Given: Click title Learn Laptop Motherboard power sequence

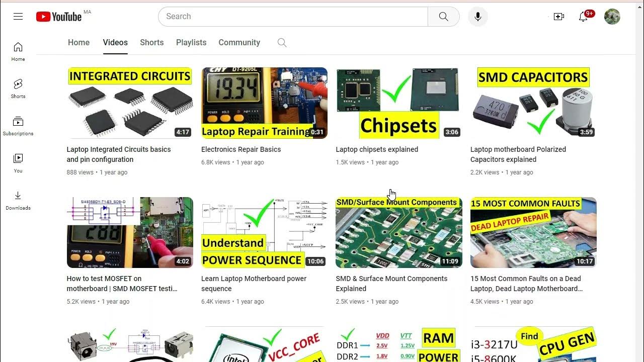Looking at the screenshot, I should 254,284.
